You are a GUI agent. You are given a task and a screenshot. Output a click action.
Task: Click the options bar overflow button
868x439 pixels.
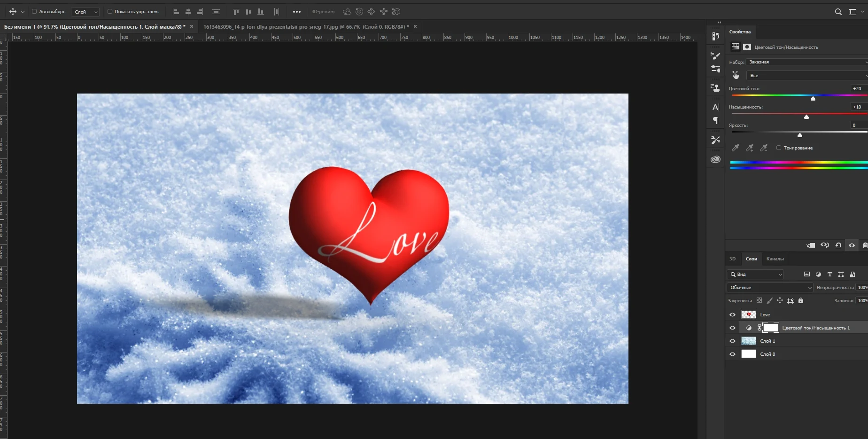296,11
